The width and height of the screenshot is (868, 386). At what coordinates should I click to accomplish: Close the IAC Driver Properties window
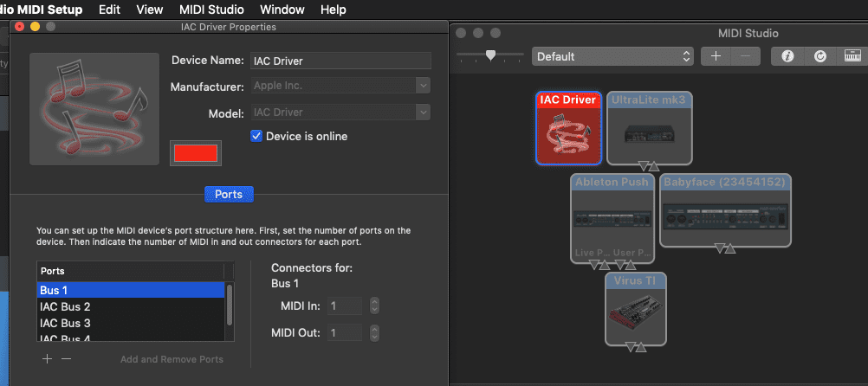click(x=20, y=26)
